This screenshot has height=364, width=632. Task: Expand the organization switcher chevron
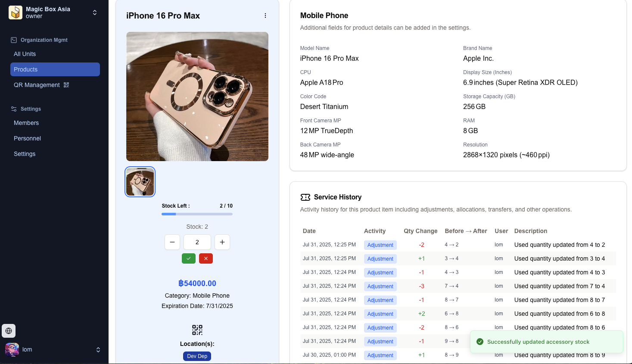(x=95, y=12)
